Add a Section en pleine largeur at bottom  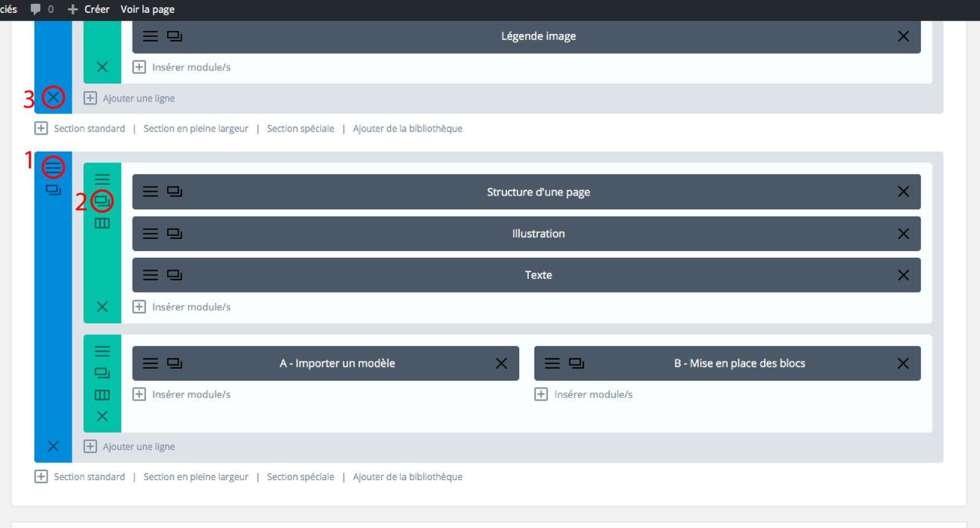[x=195, y=477]
